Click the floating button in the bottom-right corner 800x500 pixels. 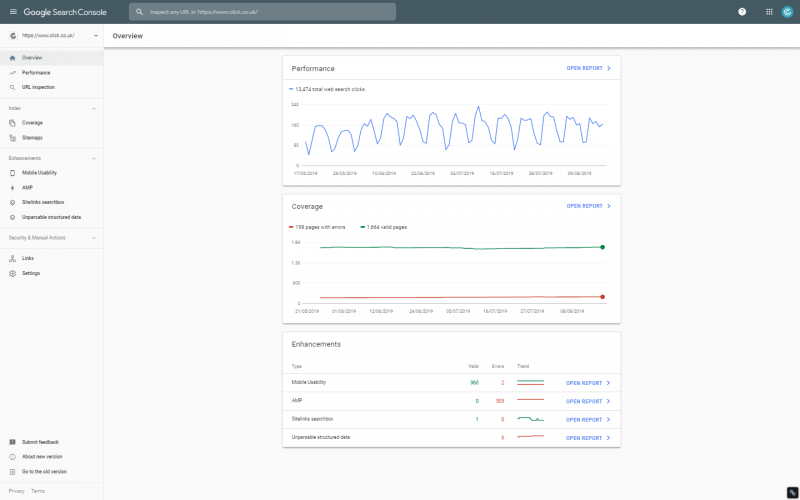click(x=792, y=492)
